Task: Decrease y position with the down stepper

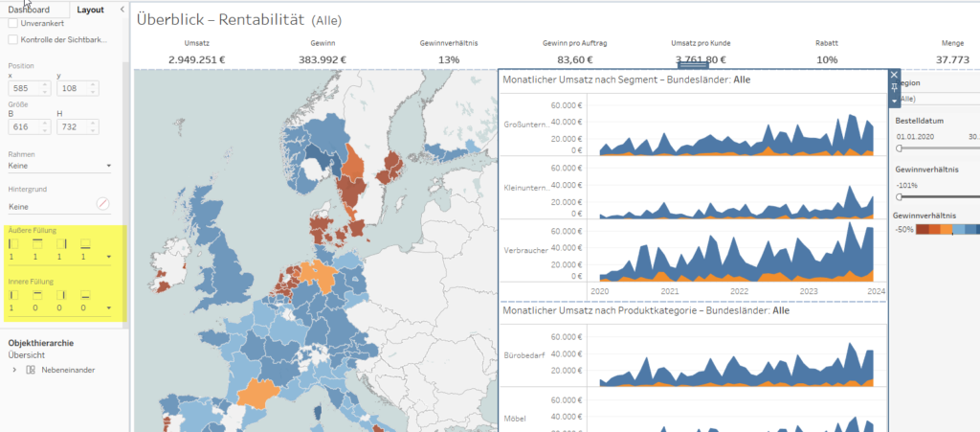Action: tap(93, 92)
